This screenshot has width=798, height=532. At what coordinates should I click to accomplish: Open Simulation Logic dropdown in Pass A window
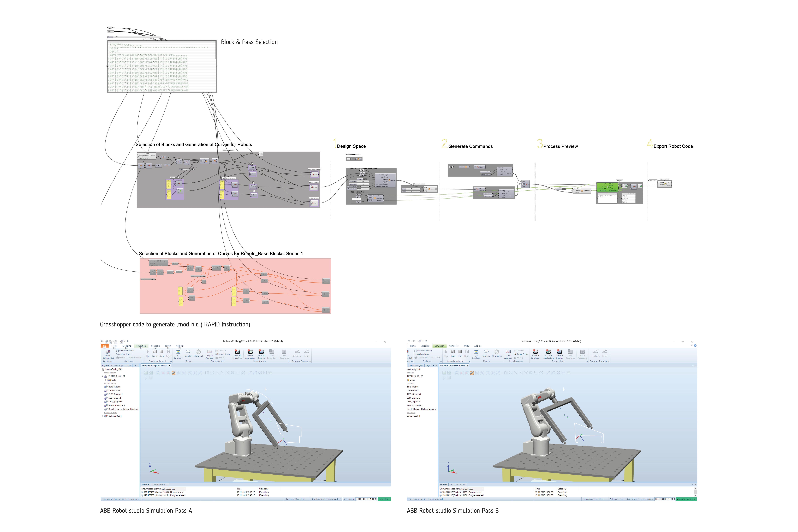pyautogui.click(x=124, y=354)
